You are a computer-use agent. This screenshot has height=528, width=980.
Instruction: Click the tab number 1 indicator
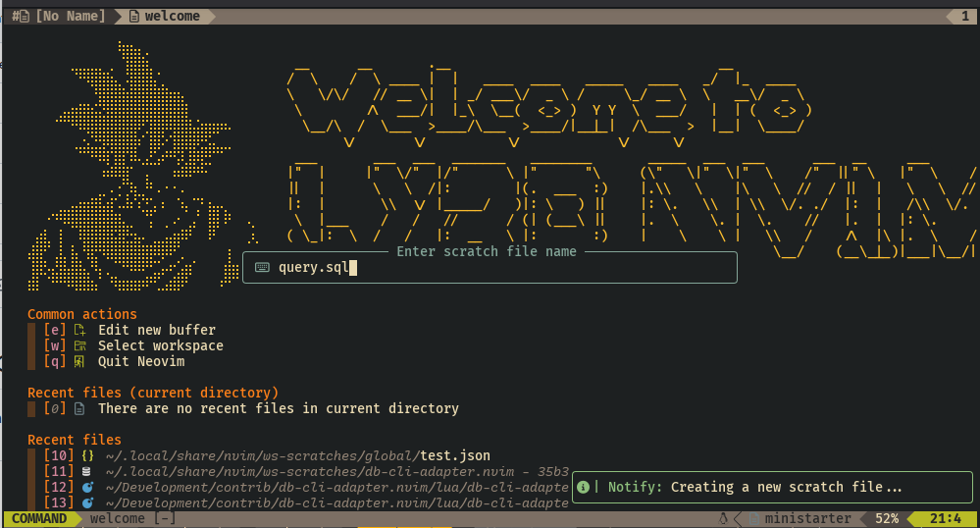pyautogui.click(x=965, y=17)
